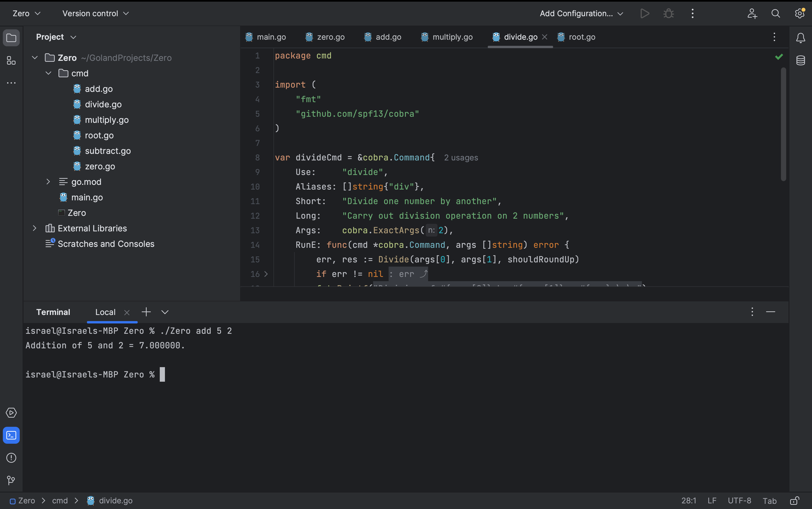The width and height of the screenshot is (812, 509).
Task: Toggle the Local terminal session tab
Action: (105, 311)
